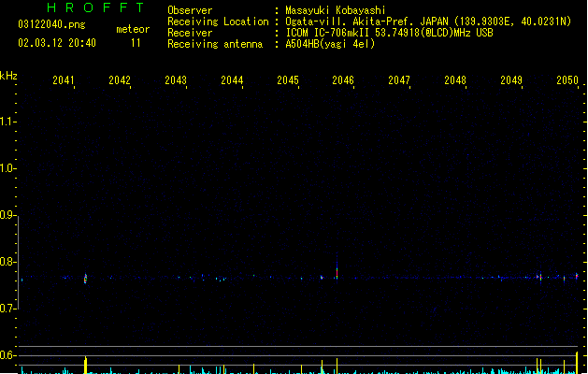Viewport: 588px width, 374px height.
Task: Click observer name Masayuki Kobayashi
Action: click(336, 10)
